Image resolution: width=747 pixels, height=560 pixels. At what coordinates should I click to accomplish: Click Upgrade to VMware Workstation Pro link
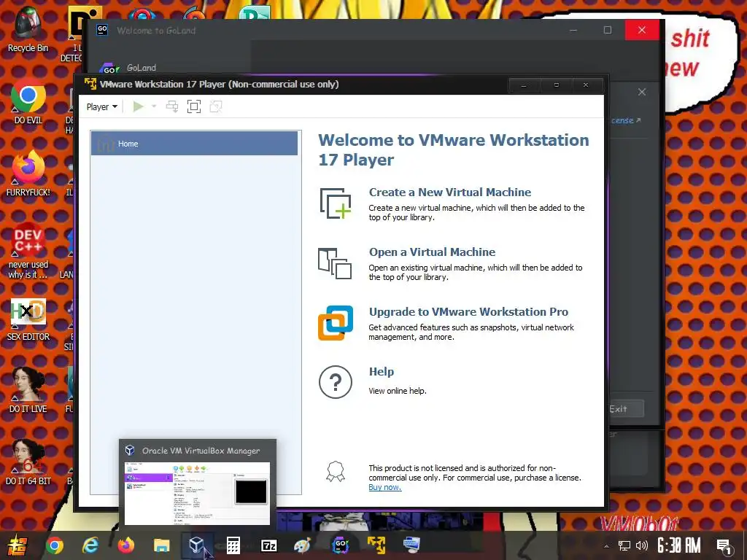click(468, 312)
